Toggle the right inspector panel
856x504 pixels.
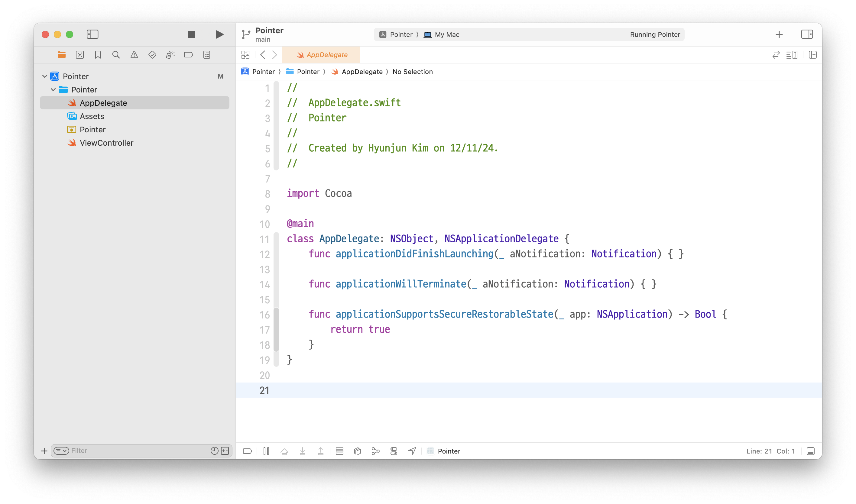807,34
